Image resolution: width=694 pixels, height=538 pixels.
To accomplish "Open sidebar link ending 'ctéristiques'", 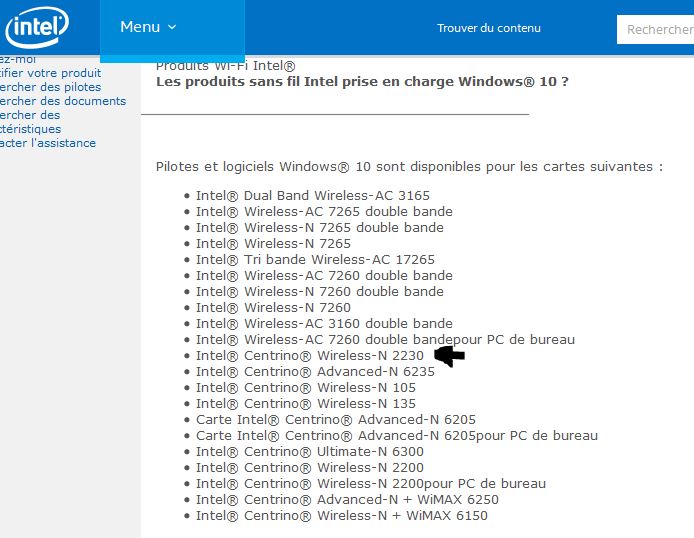I will tap(31, 129).
